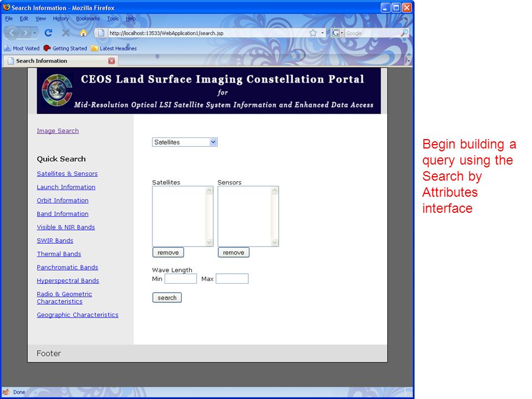Image resolution: width=532 pixels, height=399 pixels.
Task: Open Launch Information link
Action: pyautogui.click(x=66, y=187)
